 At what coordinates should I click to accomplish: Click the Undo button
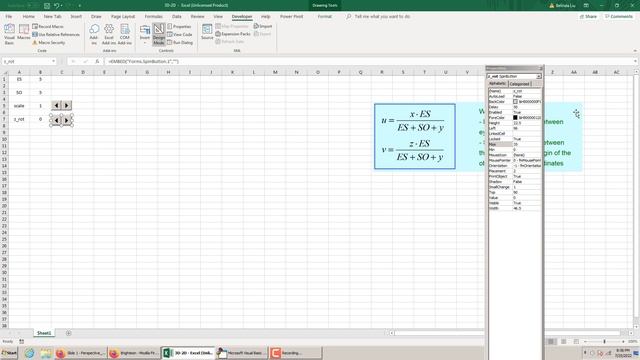click(x=57, y=6)
